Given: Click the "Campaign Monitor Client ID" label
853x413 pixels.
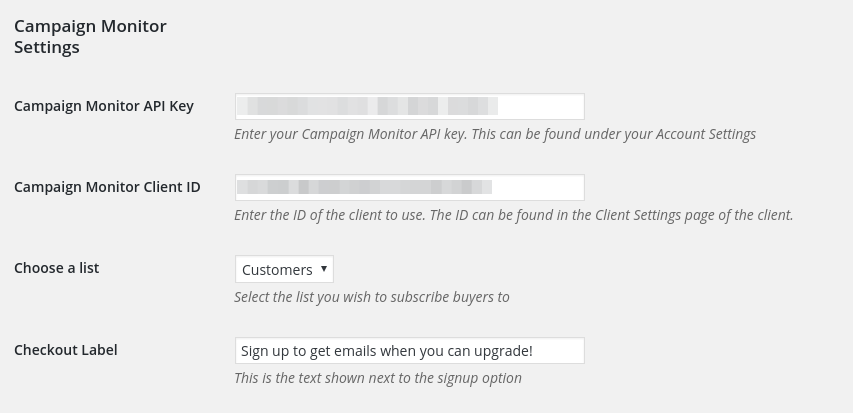Looking at the screenshot, I should coord(107,187).
